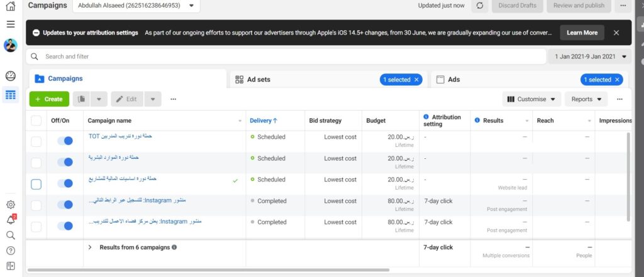Viewport: 644px width, 277px height.
Task: Tick the select-all checkbox in header
Action: pos(36,121)
